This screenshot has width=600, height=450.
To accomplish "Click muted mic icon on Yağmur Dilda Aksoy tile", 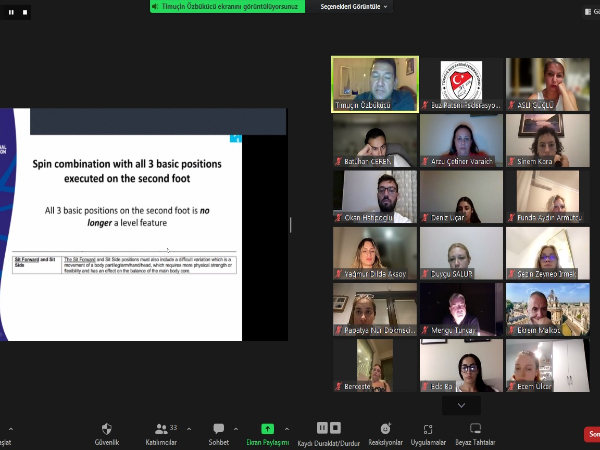I will coord(338,274).
